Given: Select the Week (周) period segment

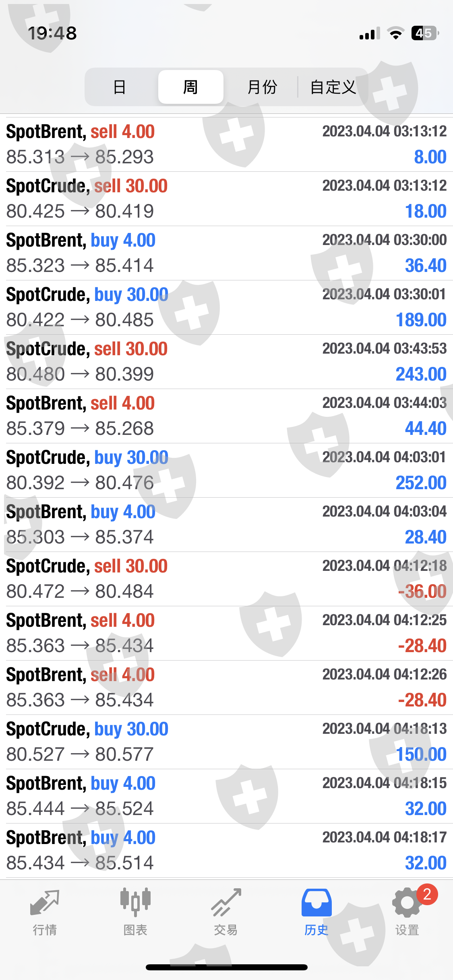Looking at the screenshot, I should 190,87.
